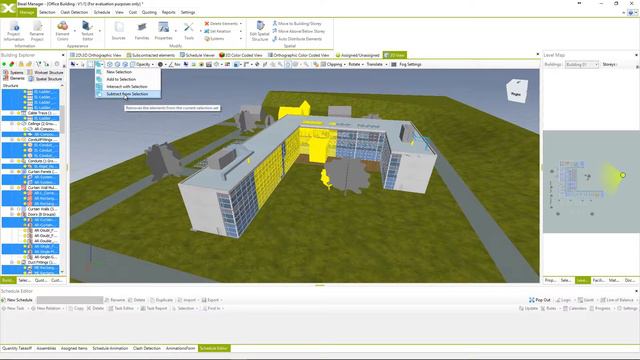The height and width of the screenshot is (360, 640).
Task: Switch to Assigned Items bottom tab
Action: 74,349
